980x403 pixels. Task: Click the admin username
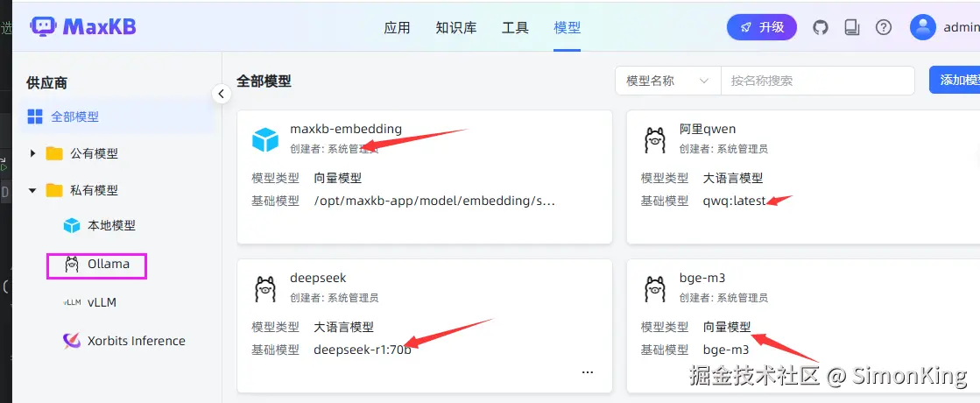coord(962,27)
